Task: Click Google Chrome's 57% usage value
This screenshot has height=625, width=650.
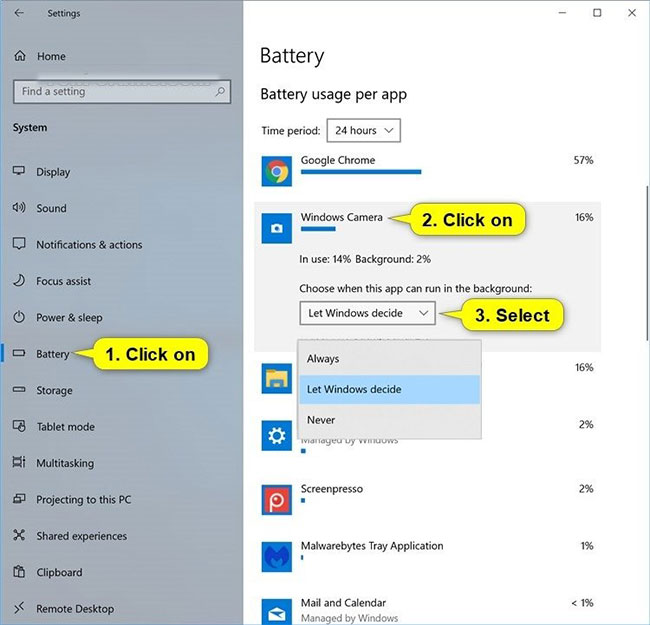Action: (x=583, y=160)
